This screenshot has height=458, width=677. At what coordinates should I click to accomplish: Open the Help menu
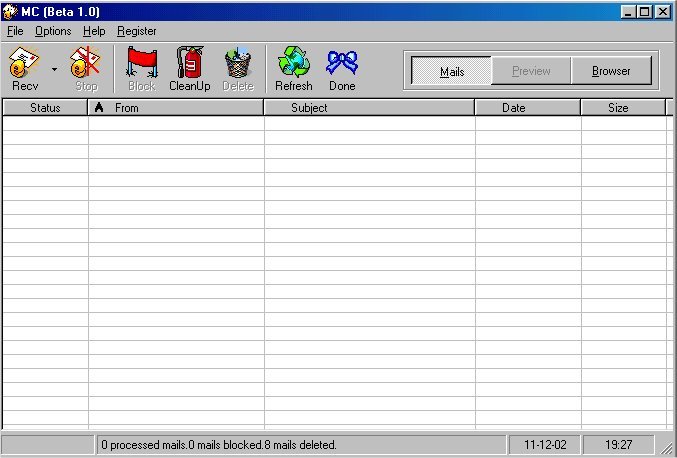point(94,31)
